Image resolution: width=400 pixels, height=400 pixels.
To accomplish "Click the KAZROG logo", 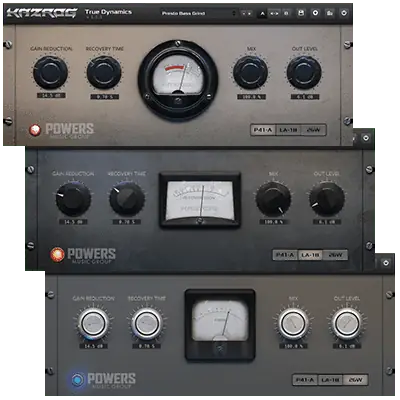I will (42, 13).
